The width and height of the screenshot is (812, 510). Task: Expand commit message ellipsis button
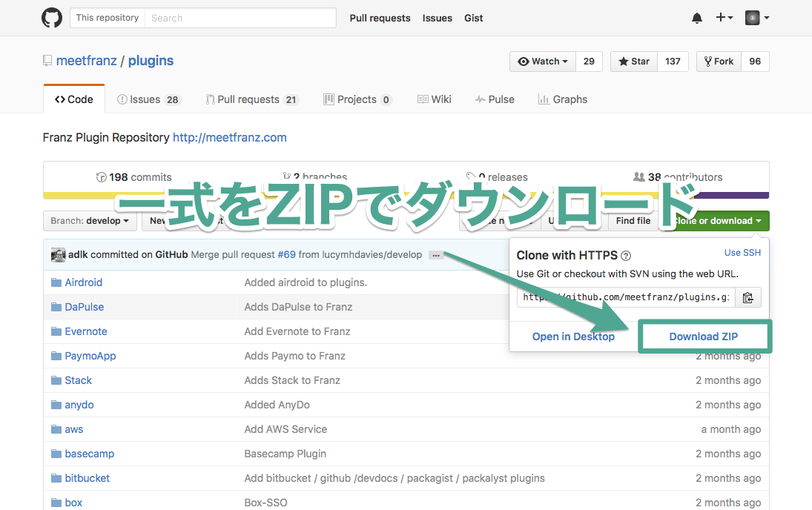(x=436, y=255)
